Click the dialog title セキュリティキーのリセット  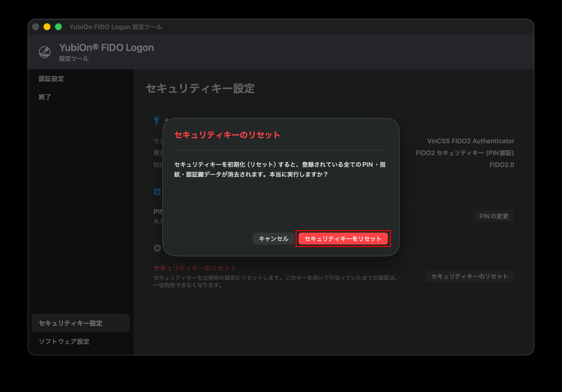coord(227,135)
